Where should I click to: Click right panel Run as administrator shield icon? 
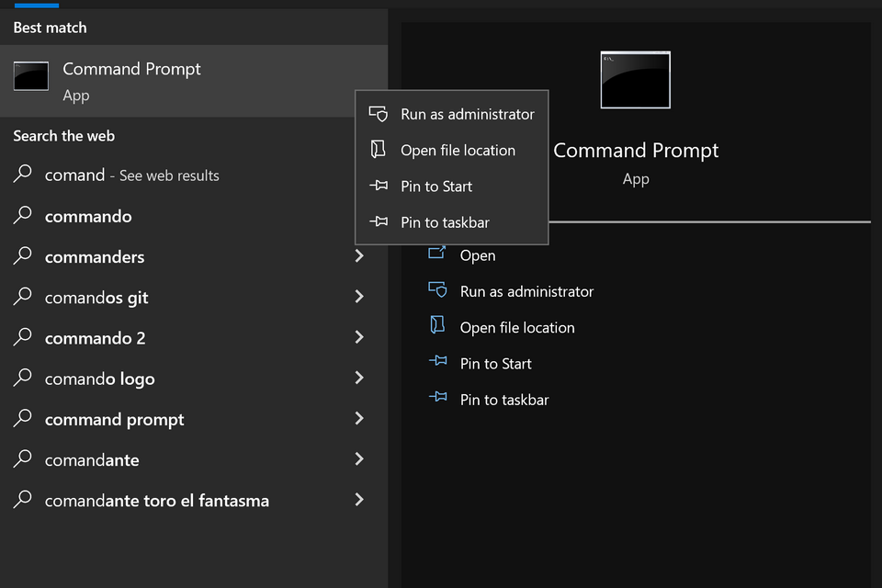click(437, 290)
